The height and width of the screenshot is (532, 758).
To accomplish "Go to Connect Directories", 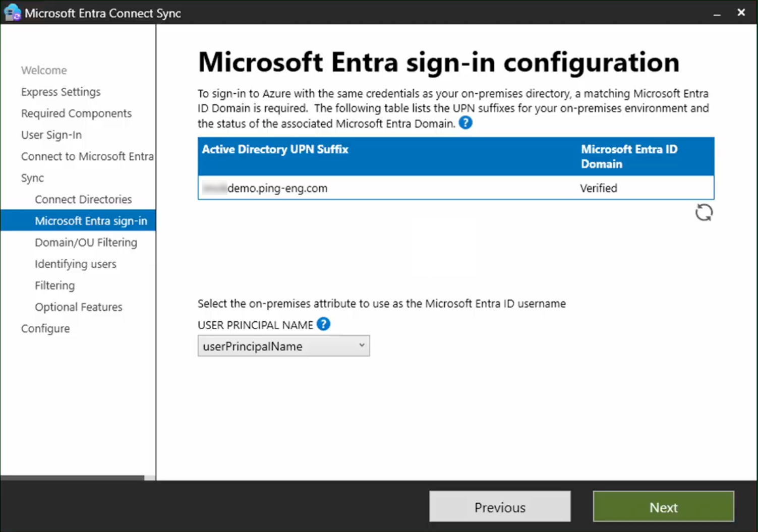I will 83,199.
